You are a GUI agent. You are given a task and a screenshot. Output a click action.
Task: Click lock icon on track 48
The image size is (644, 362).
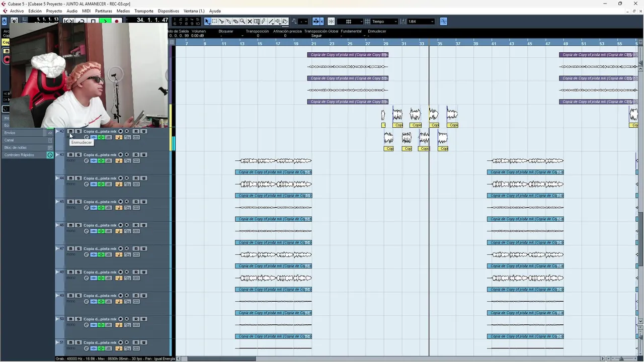coord(127,278)
